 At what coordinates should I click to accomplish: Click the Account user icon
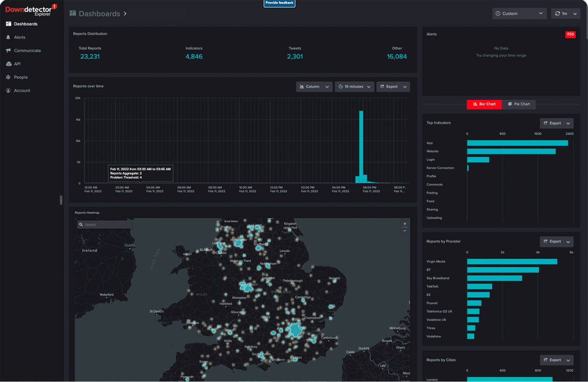8,91
